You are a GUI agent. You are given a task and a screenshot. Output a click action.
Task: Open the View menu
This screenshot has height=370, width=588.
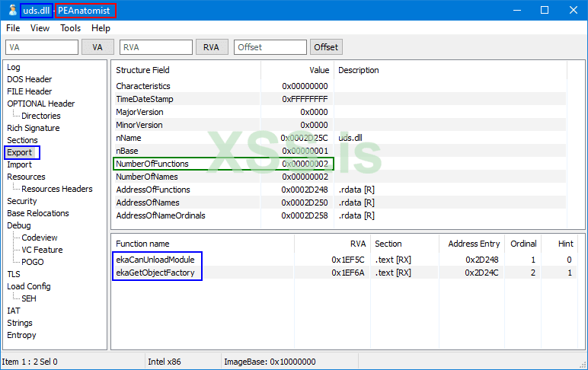click(40, 28)
